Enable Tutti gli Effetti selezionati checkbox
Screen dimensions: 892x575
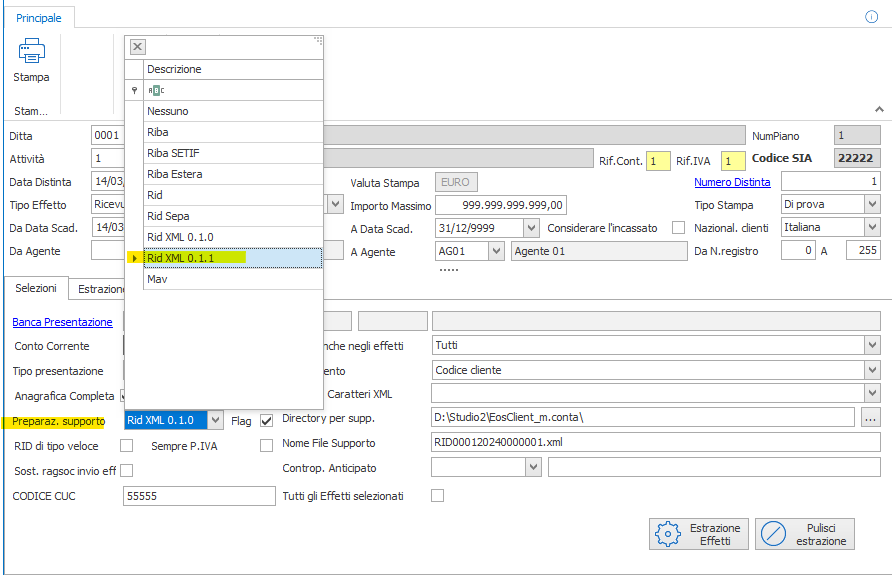(x=437, y=496)
